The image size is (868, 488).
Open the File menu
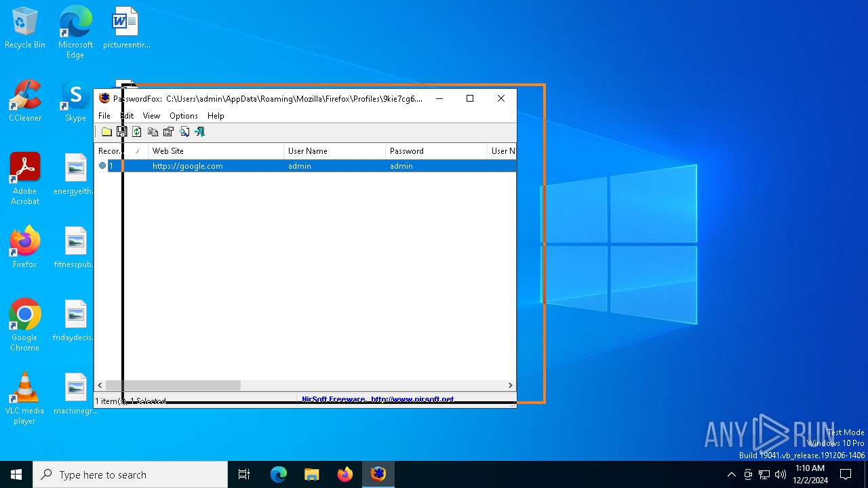104,116
